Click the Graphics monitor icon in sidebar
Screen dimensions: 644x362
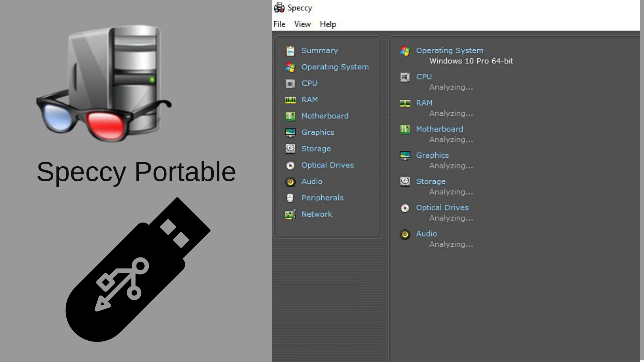[290, 132]
